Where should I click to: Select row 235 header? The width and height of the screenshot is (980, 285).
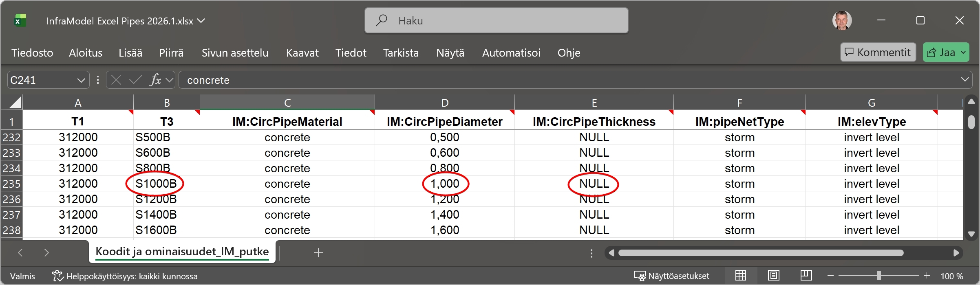coord(11,184)
